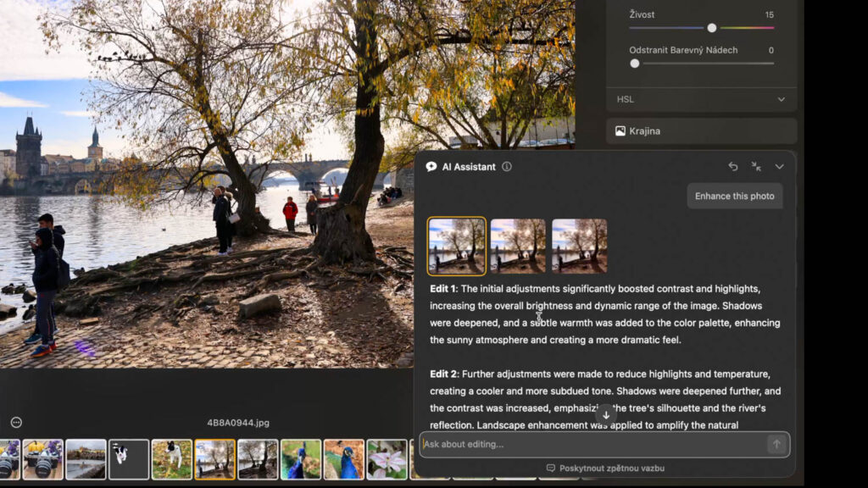868x488 pixels.
Task: Collapse AI Assistant with chevron down
Action: (780, 167)
